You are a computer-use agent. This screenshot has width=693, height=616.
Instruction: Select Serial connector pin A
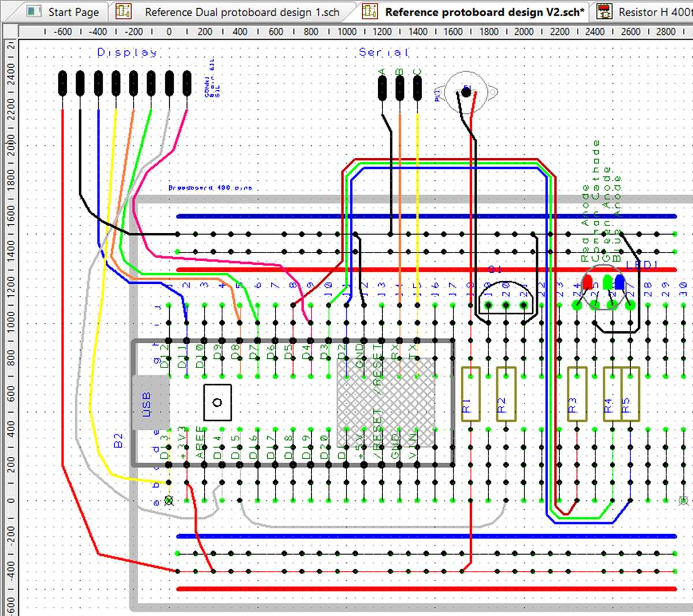point(382,88)
